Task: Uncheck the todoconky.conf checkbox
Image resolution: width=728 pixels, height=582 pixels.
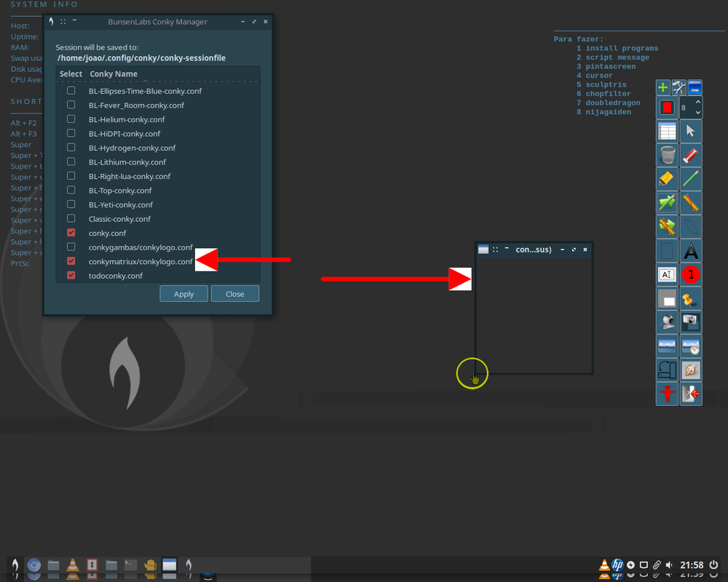Action: [x=71, y=275]
